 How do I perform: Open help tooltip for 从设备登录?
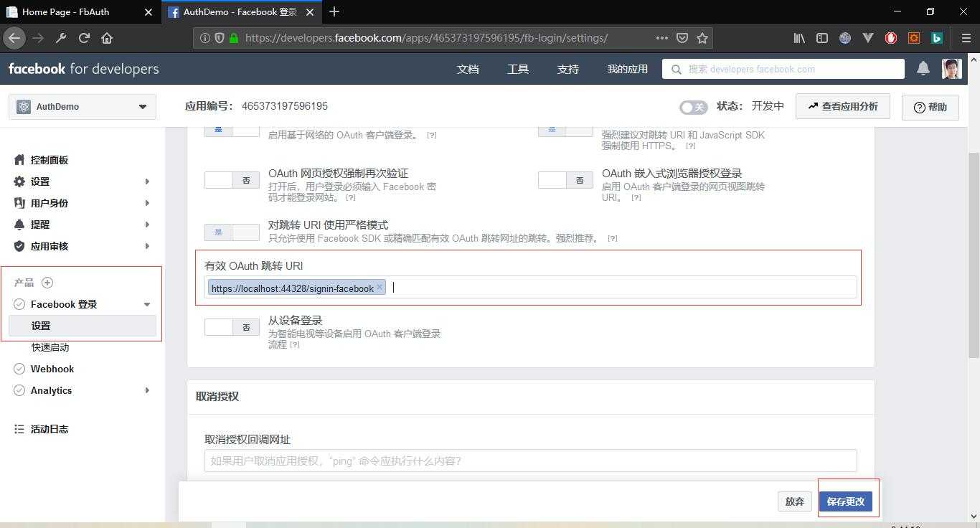tap(295, 344)
